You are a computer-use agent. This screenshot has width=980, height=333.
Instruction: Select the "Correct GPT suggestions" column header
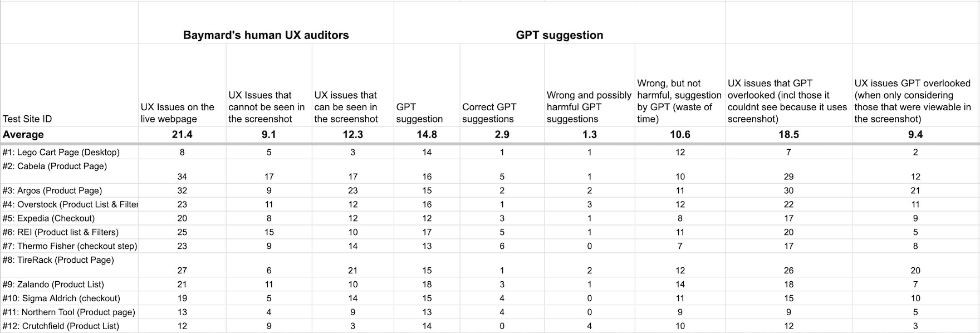489,112
